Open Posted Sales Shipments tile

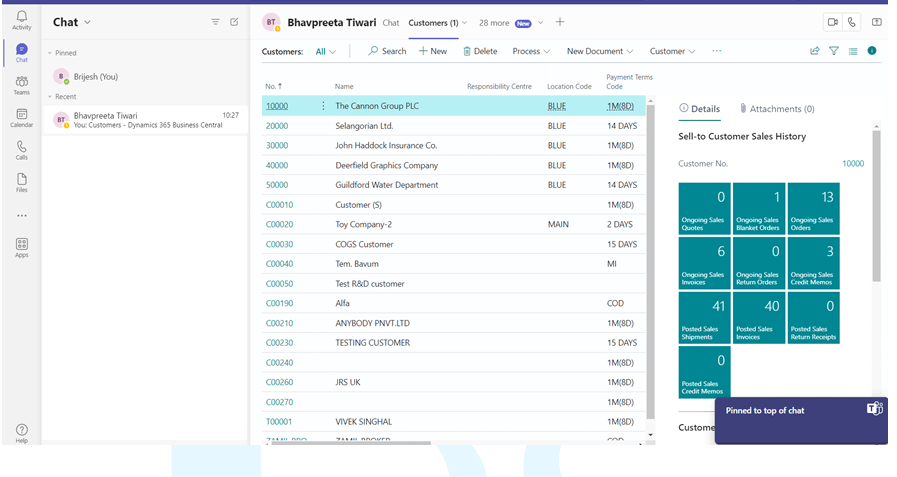[x=704, y=318]
